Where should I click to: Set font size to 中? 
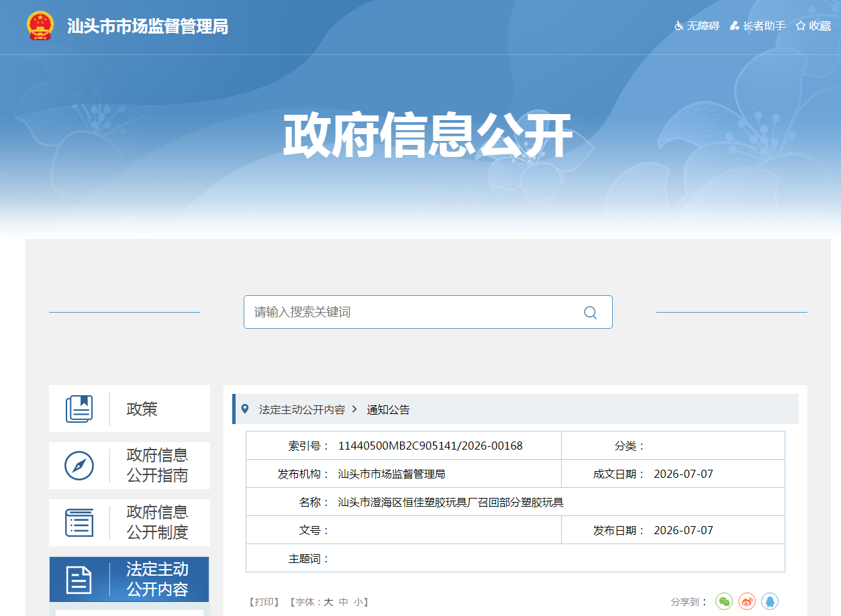click(344, 602)
